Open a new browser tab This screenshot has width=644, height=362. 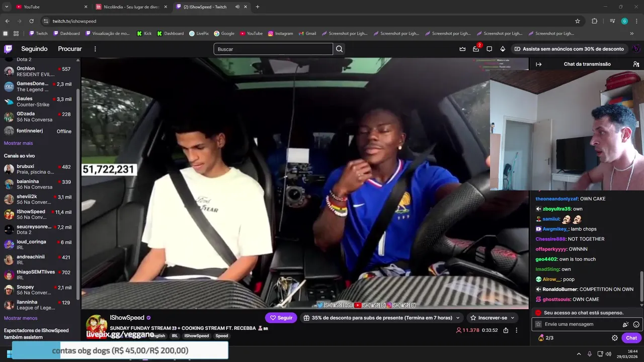(258, 7)
